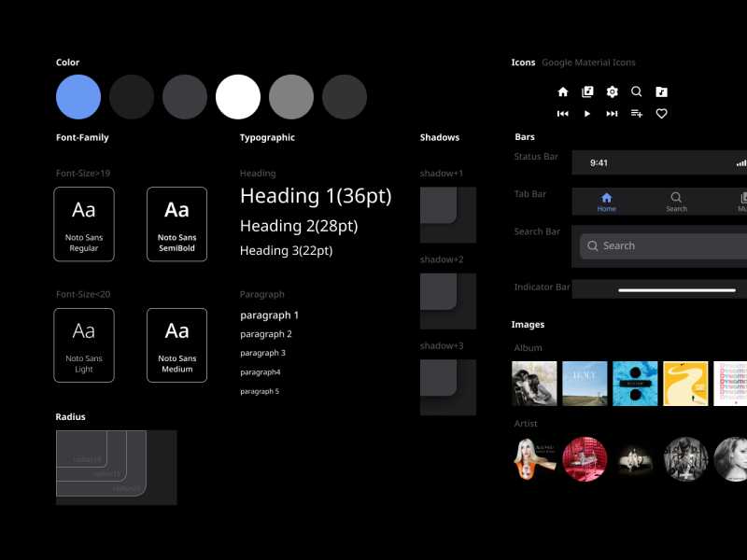
Task: Select the blue color swatch
Action: pyautogui.click(x=78, y=96)
